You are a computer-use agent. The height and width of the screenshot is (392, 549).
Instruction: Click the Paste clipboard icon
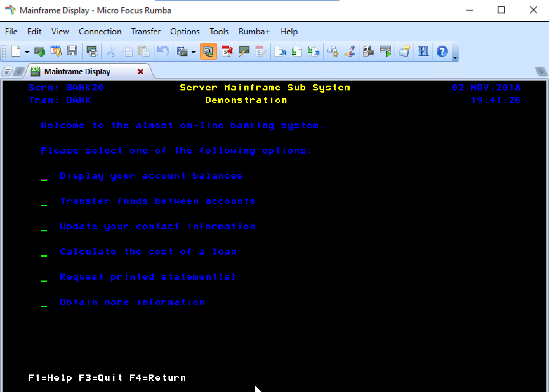coord(144,52)
